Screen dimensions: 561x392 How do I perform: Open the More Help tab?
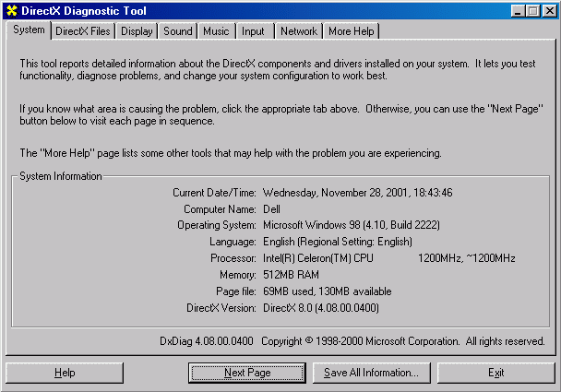point(352,31)
